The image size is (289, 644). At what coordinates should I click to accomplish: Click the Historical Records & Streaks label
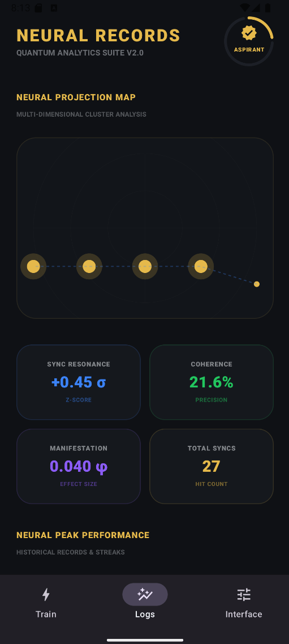pos(71,552)
